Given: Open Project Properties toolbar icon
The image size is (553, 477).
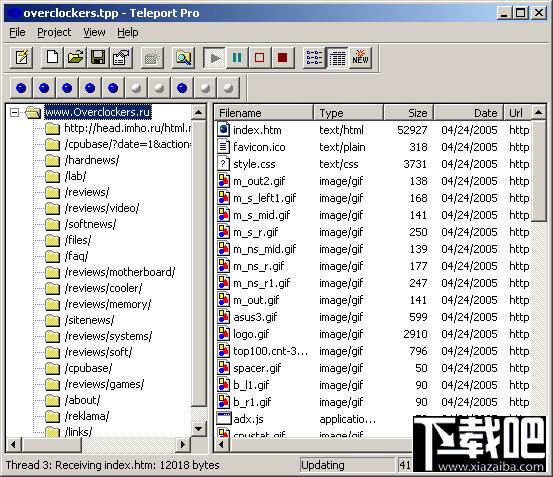Looking at the screenshot, I should (121, 57).
